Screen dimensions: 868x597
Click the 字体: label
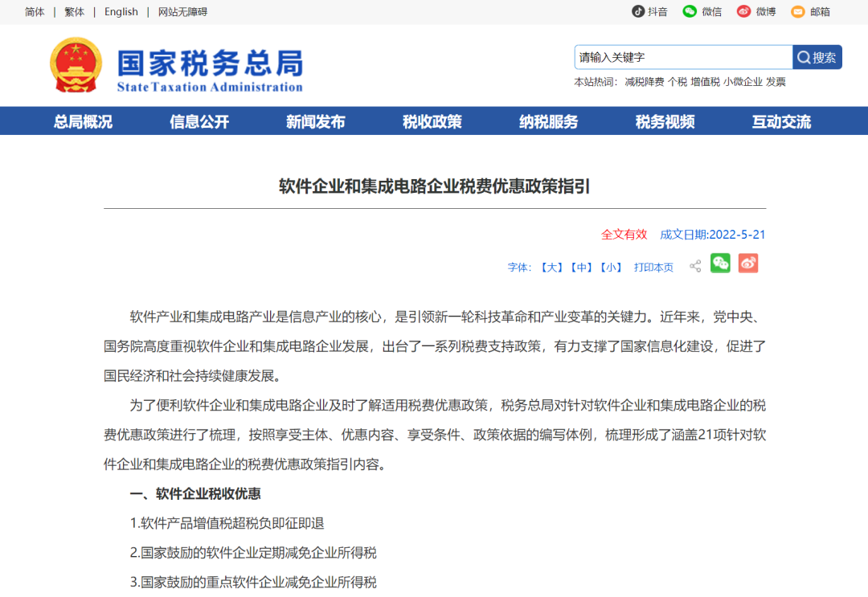(x=519, y=268)
